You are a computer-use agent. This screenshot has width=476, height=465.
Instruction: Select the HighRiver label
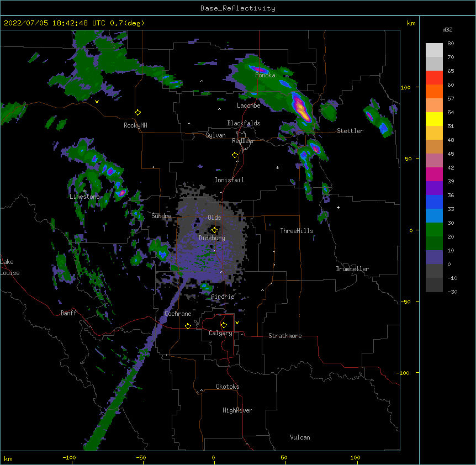[237, 410]
